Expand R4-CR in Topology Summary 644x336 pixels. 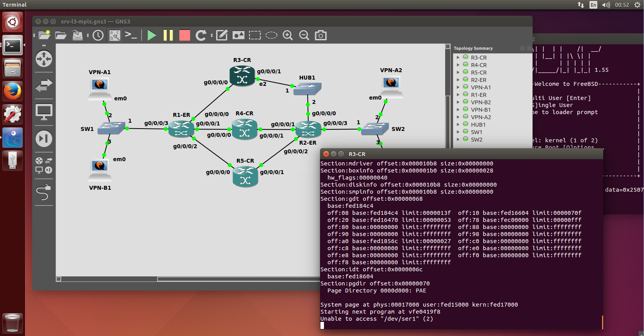click(x=458, y=65)
